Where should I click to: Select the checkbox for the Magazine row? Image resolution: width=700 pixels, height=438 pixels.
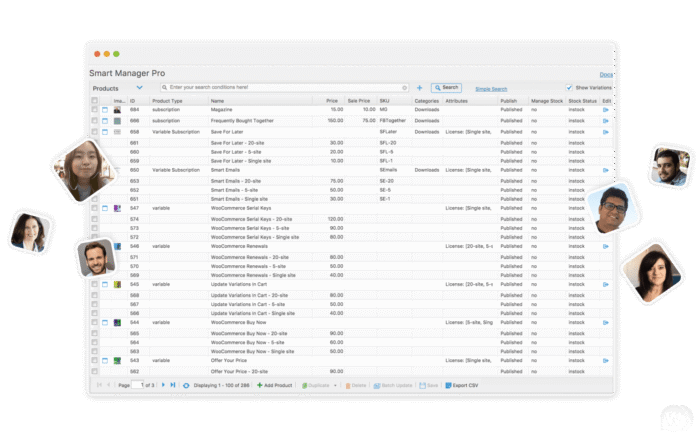[94, 110]
